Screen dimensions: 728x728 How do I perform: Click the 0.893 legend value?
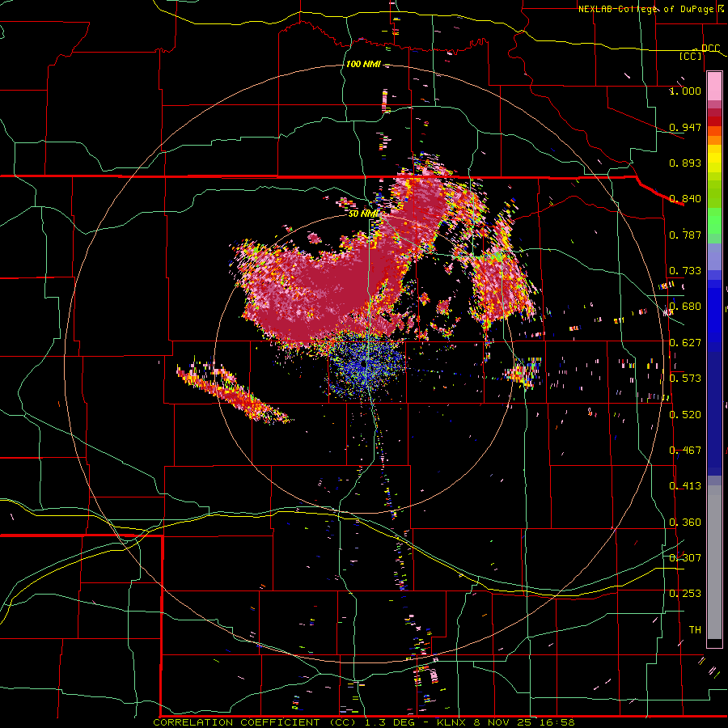[x=685, y=163]
